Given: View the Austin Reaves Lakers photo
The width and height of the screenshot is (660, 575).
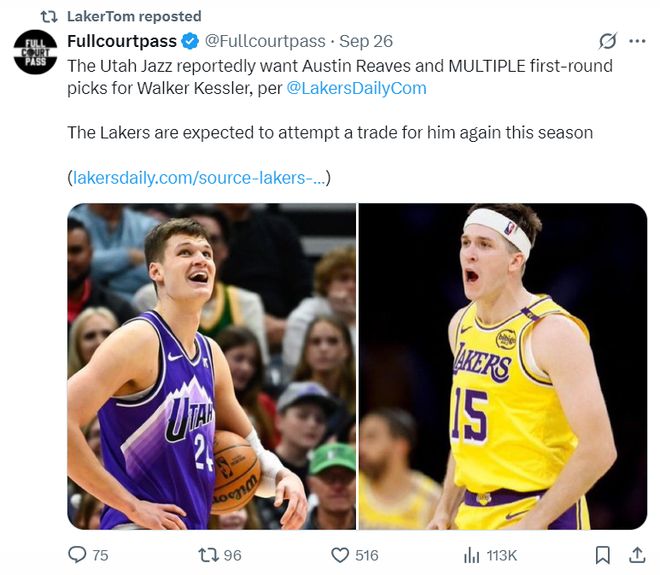Looking at the screenshot, I should point(503,366).
